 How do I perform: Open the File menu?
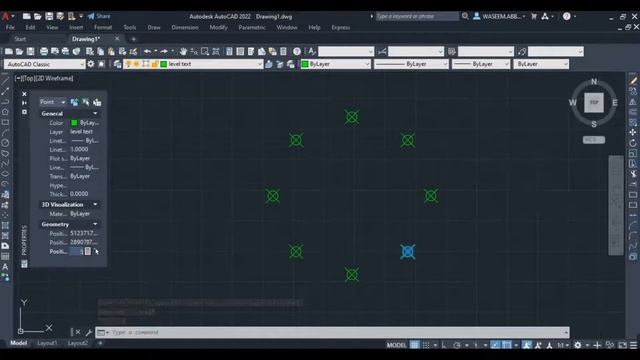(x=10, y=27)
